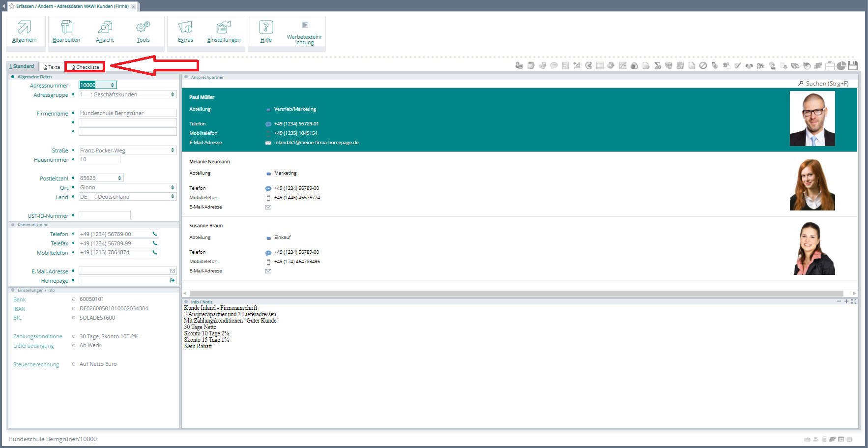Expand the Land dropdown list
Screen dimensions: 868x448
click(x=173, y=197)
